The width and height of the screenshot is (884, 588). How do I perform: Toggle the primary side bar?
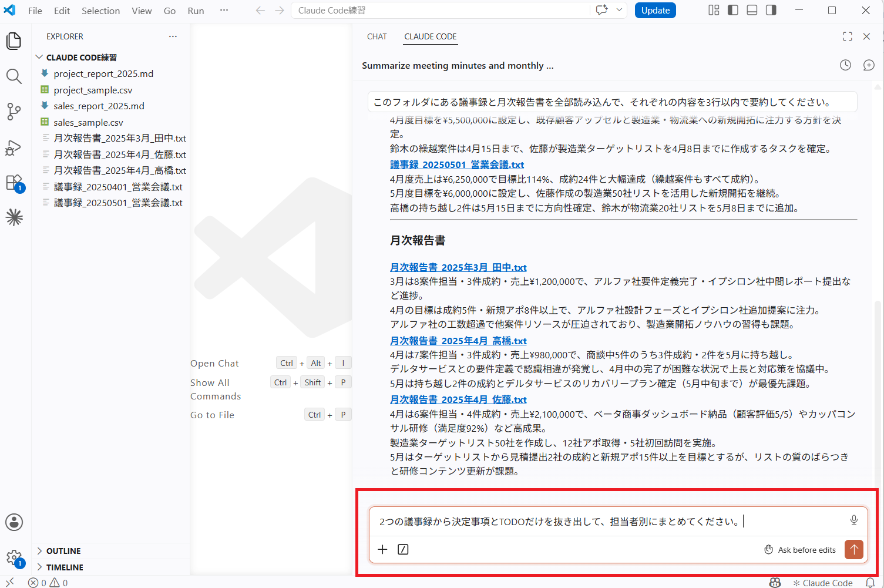point(733,10)
